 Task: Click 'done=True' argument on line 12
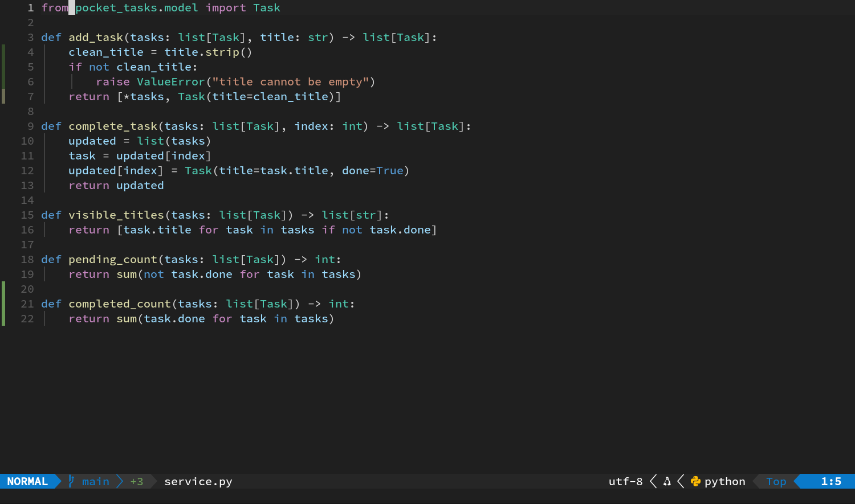point(373,171)
